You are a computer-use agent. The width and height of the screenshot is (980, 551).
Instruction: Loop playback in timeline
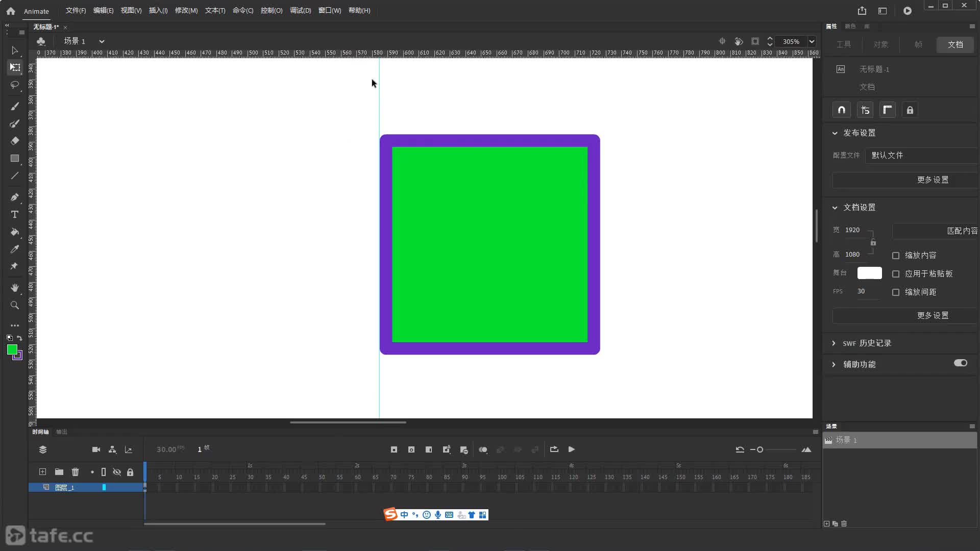(554, 449)
